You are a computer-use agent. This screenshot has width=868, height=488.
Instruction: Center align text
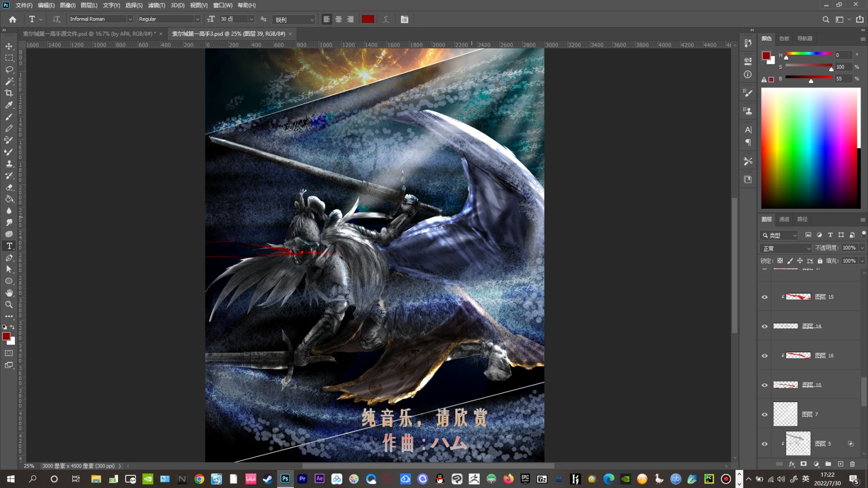pos(339,19)
